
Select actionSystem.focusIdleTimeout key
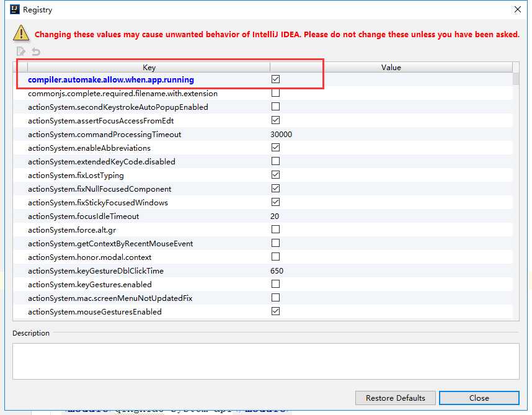[83, 216]
